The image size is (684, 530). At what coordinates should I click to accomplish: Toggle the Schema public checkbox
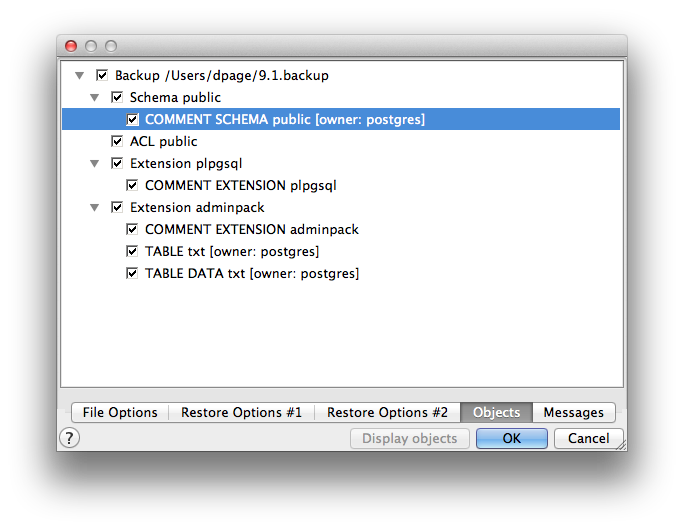pyautogui.click(x=117, y=98)
